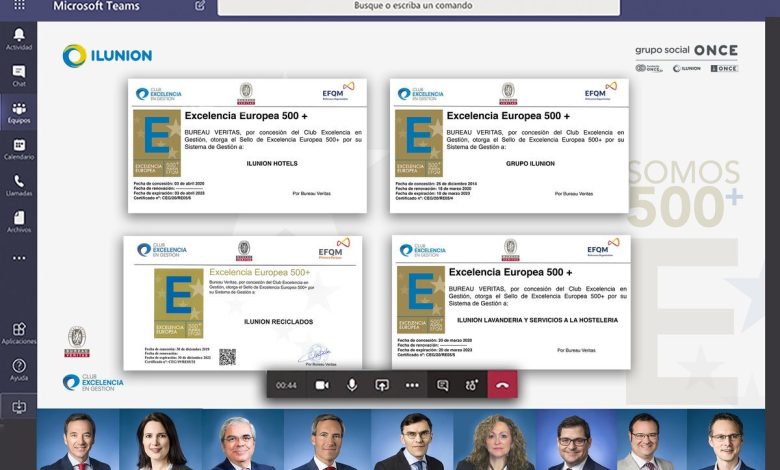Hang up the call with red button
The image size is (780, 470).
coord(502,384)
